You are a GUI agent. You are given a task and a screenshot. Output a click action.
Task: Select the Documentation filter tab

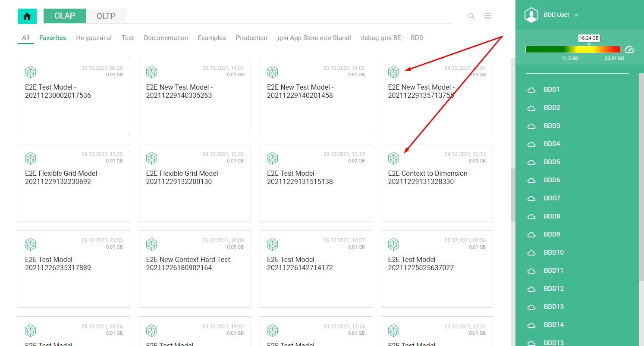166,38
